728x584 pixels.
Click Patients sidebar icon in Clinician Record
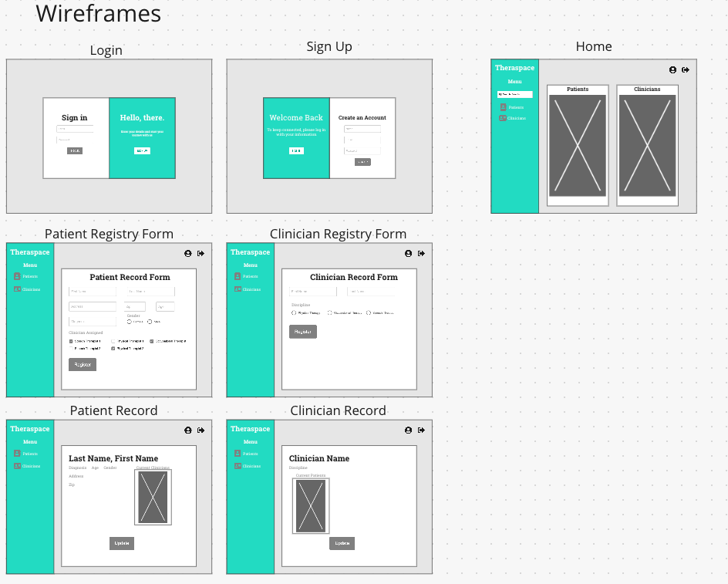coord(238,454)
